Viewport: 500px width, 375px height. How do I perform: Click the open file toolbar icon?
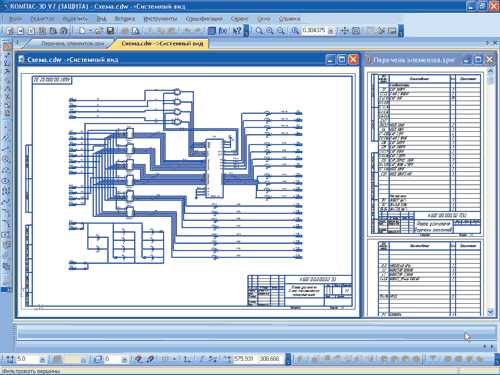point(99,31)
